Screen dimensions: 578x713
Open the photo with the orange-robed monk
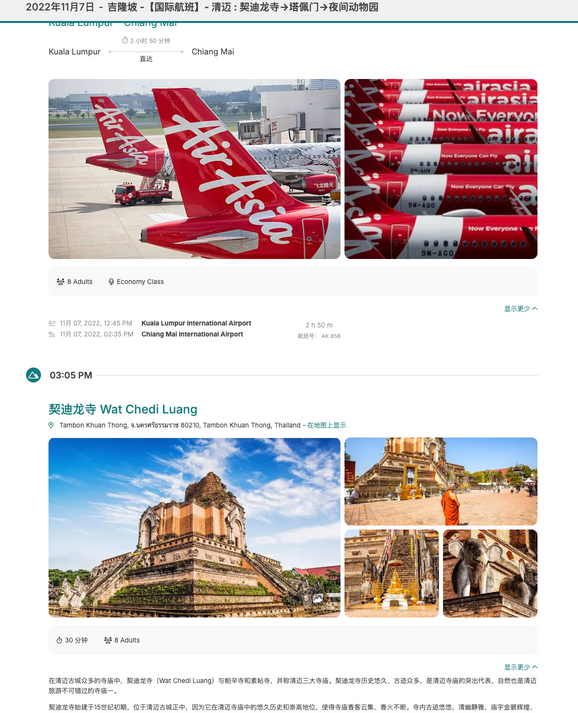[441, 482]
